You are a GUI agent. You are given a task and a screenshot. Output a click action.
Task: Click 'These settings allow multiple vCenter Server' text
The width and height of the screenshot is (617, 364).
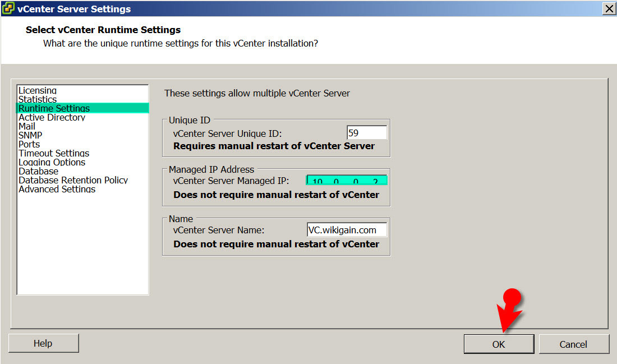(257, 93)
